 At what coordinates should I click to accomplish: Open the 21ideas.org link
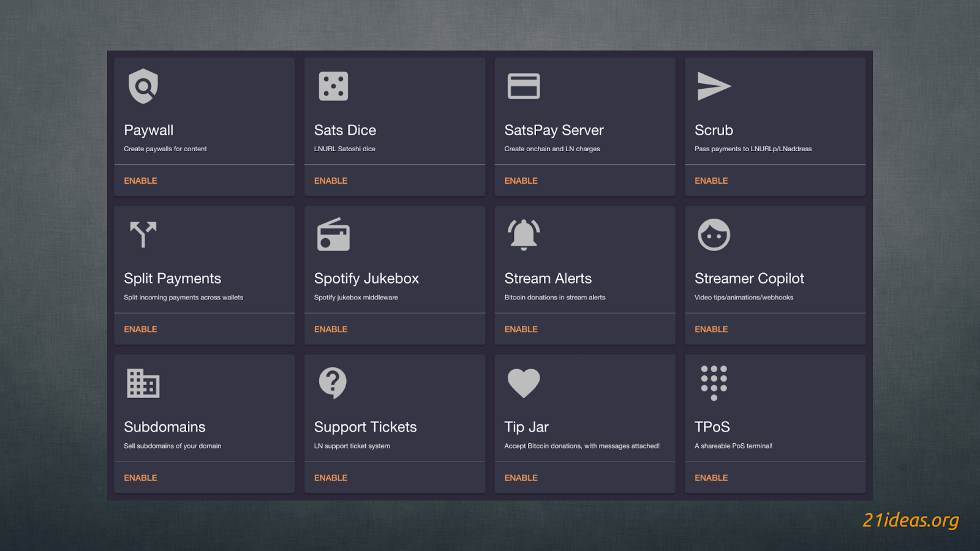click(910, 520)
